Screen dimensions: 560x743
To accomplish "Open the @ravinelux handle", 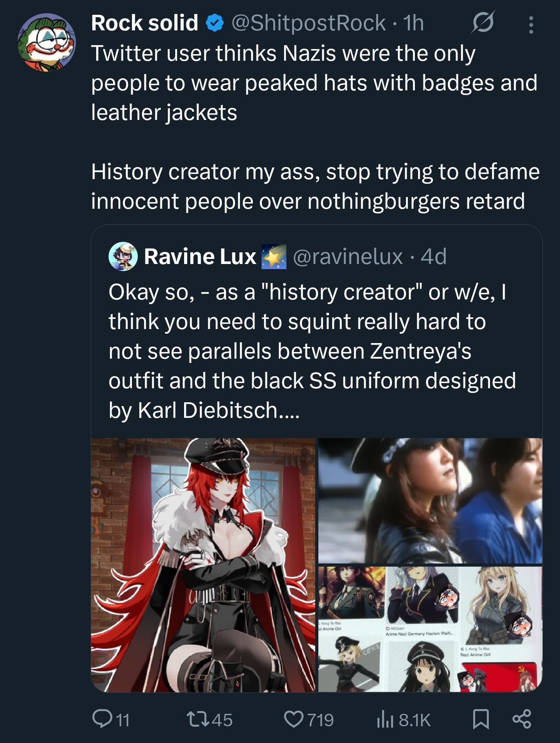I will [348, 257].
